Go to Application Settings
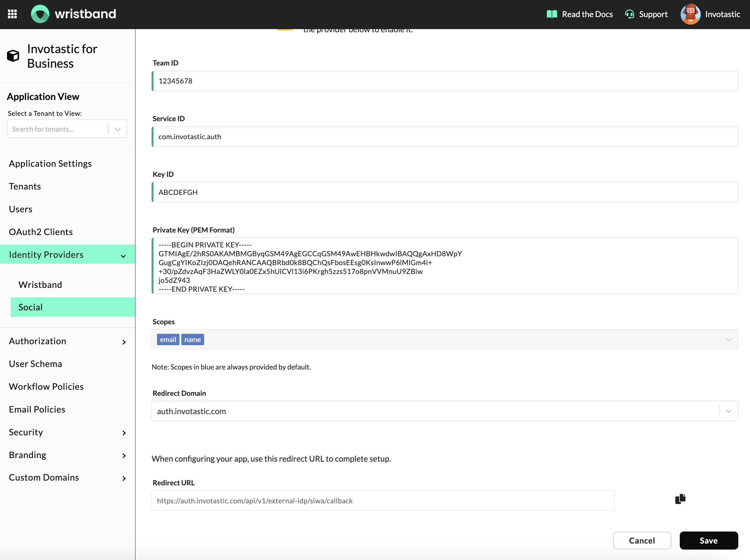Viewport: 750px width, 560px height. [x=50, y=163]
